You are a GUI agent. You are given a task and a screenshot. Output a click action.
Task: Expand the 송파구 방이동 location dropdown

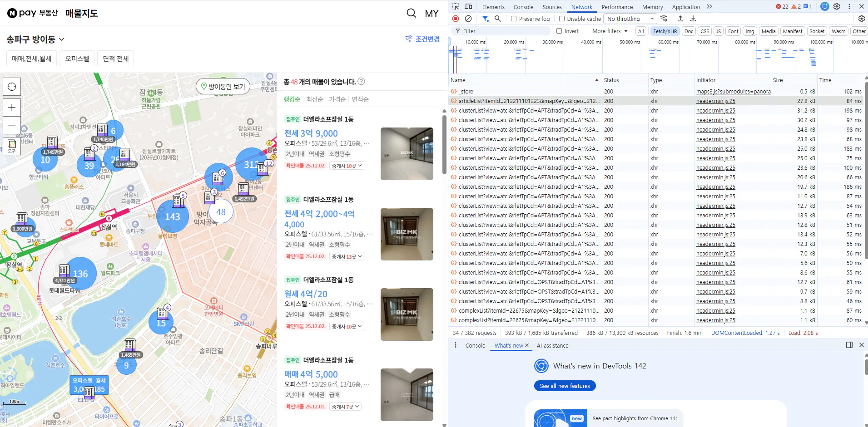pyautogui.click(x=35, y=39)
